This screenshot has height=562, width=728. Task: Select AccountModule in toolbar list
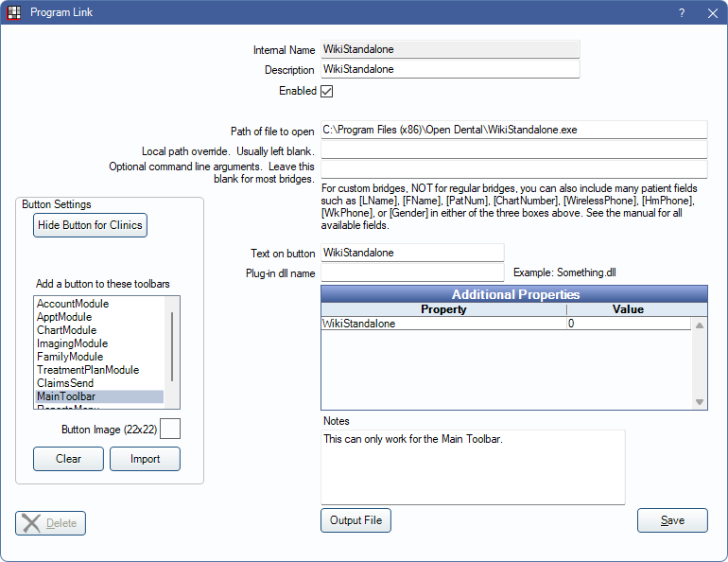(73, 304)
